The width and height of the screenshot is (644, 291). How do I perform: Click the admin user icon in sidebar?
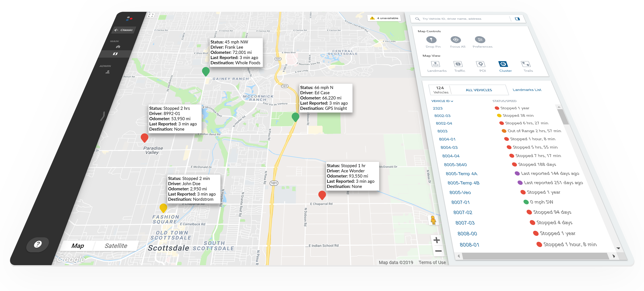108,72
